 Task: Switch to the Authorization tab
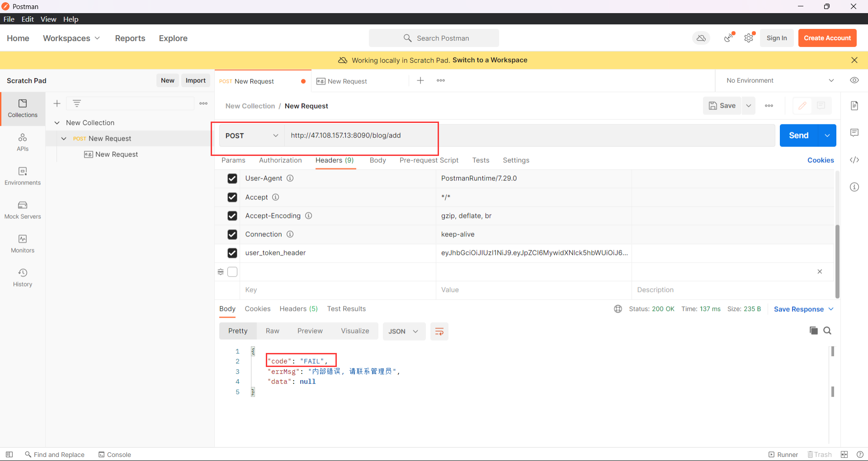click(280, 160)
